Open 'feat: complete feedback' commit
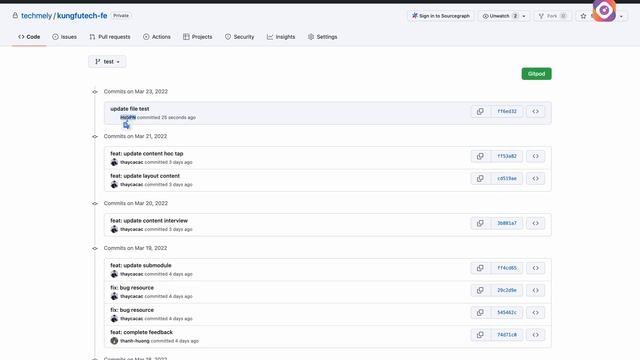Viewport: 640px width, 360px height. [141, 332]
